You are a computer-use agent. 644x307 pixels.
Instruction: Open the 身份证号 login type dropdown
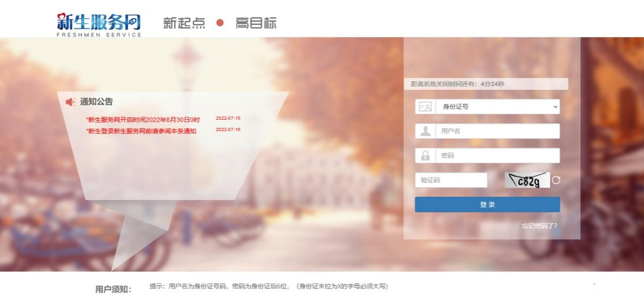[x=497, y=107]
